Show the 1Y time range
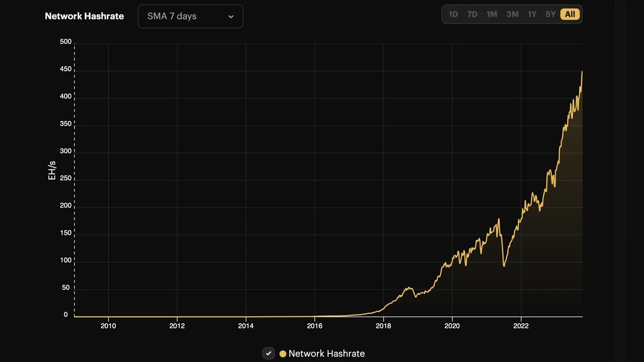This screenshot has height=362, width=644. pyautogui.click(x=532, y=15)
